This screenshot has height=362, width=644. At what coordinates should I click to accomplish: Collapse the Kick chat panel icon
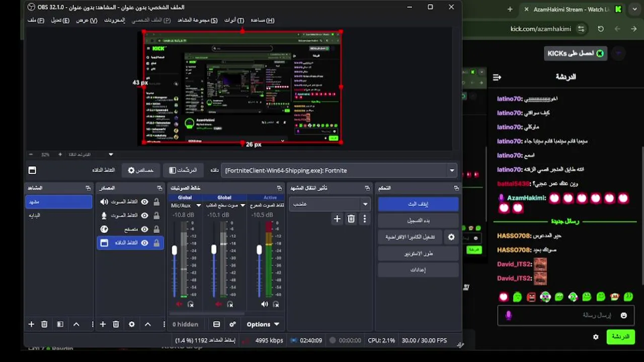(497, 77)
